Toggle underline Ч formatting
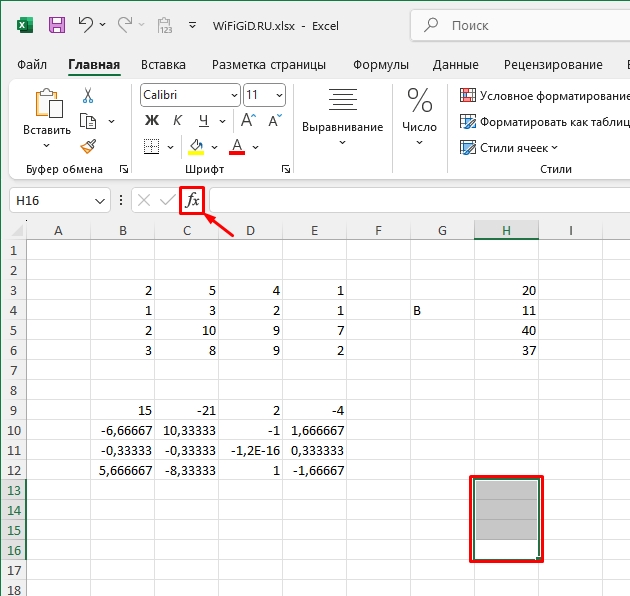 (204, 120)
